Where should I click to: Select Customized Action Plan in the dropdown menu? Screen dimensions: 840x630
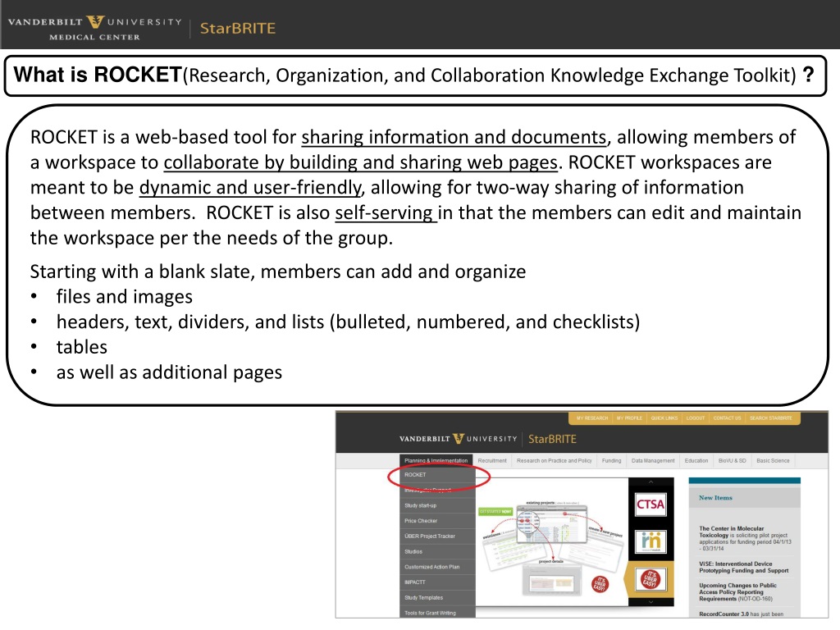[437, 567]
